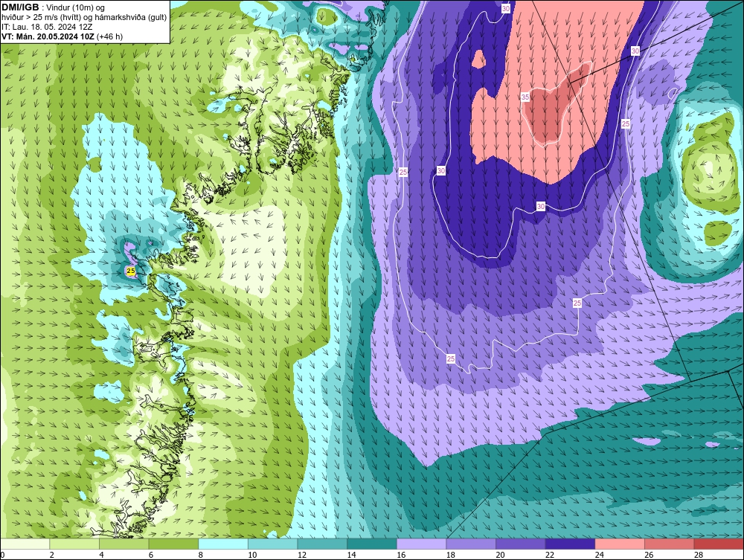Viewport: 744px width, 560px height.
Task: Click the legend scale number 2
Action: coord(52,555)
